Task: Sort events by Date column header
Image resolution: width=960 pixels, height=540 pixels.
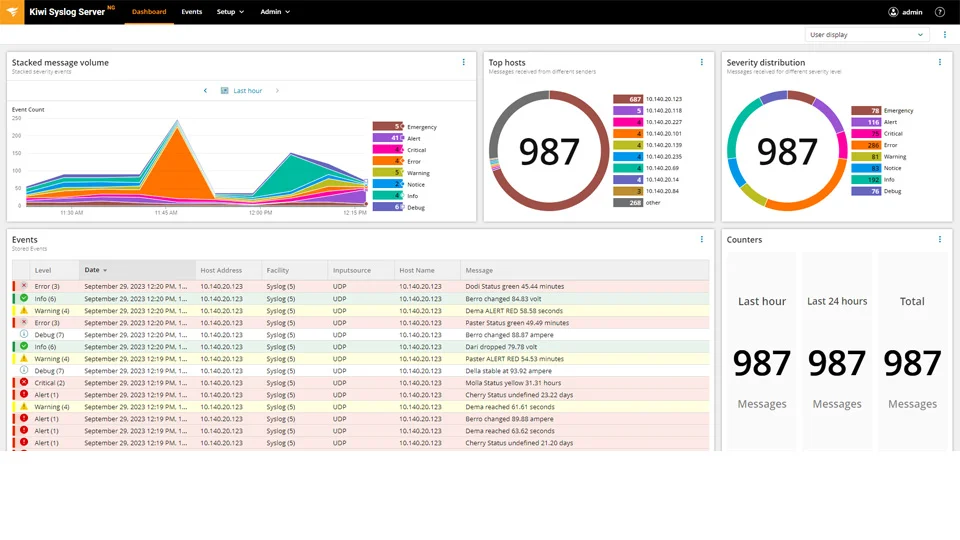Action: [95, 270]
